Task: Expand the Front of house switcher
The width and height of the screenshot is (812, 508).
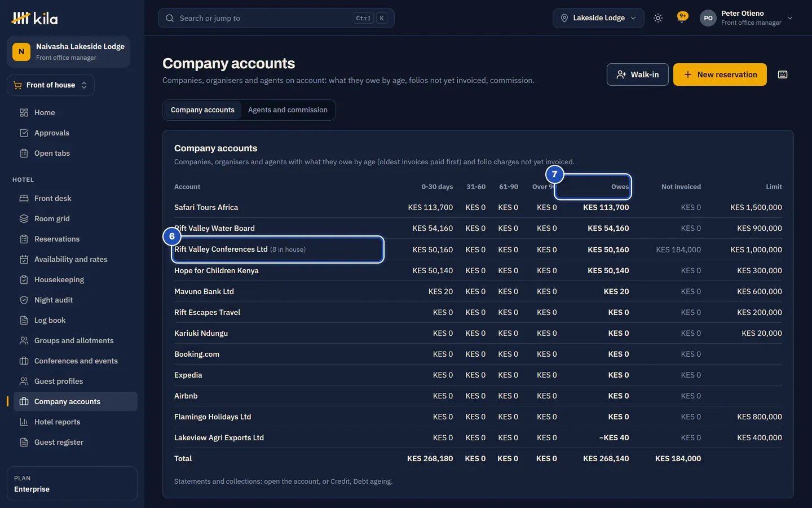Action: [51, 85]
